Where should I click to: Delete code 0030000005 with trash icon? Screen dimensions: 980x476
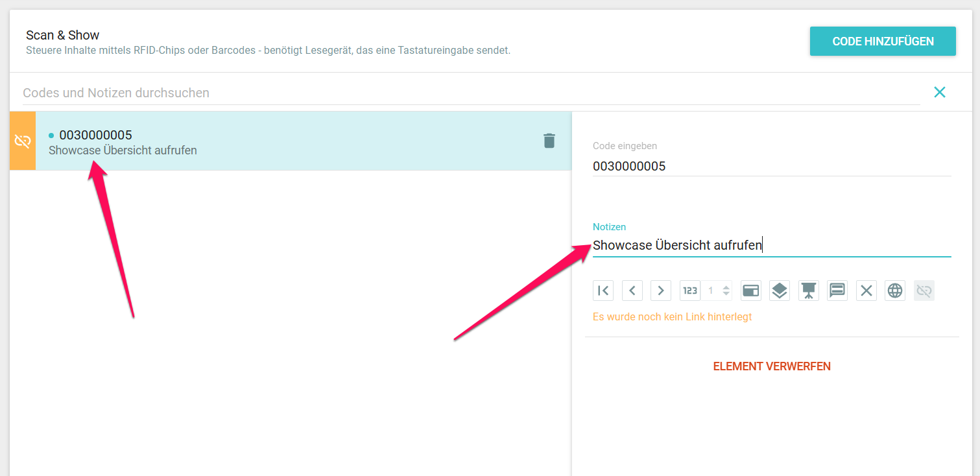pos(549,141)
